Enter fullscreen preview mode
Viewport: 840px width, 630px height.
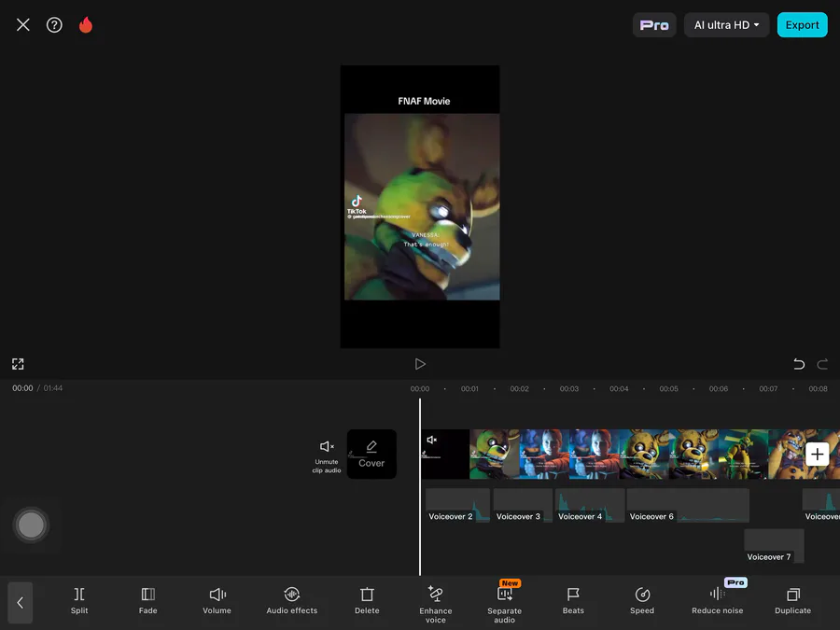tap(18, 364)
